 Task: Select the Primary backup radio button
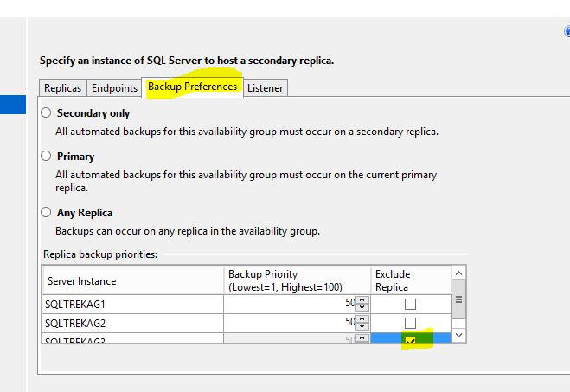tap(47, 157)
